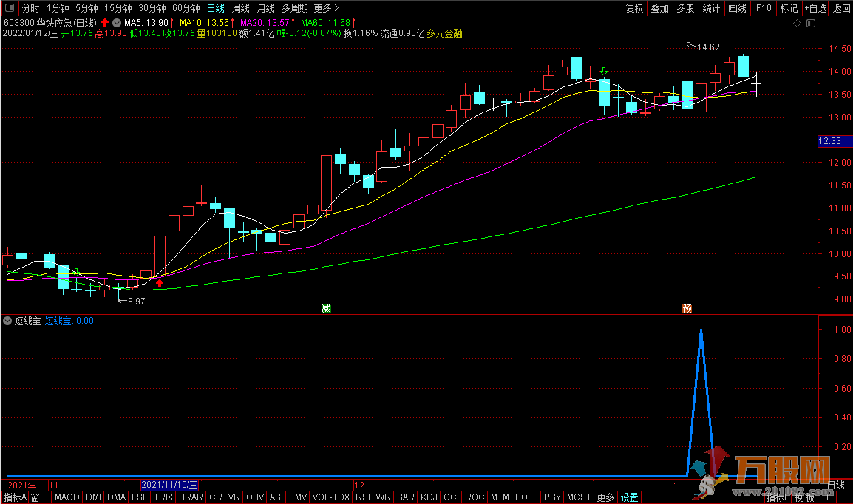Select the 月线 monthly period
This screenshot has width=853, height=504.
(265, 8)
